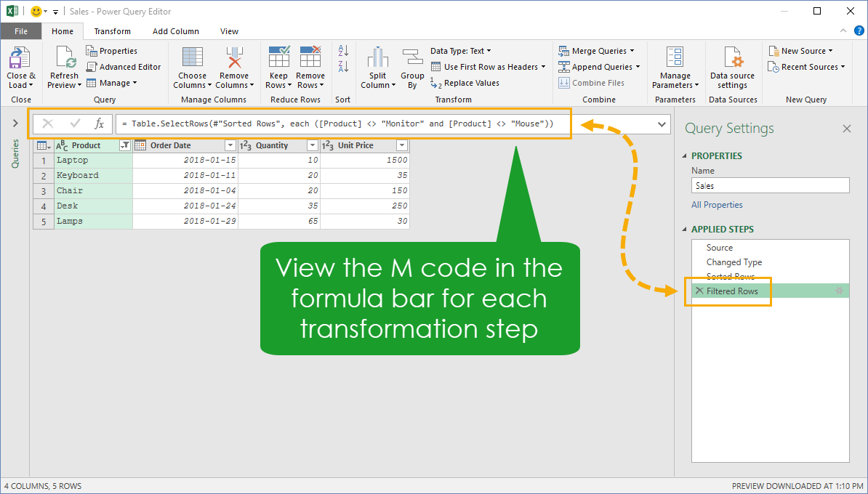Screen dimensions: 868x494
Task: Click the help question mark icon
Action: click(859, 31)
